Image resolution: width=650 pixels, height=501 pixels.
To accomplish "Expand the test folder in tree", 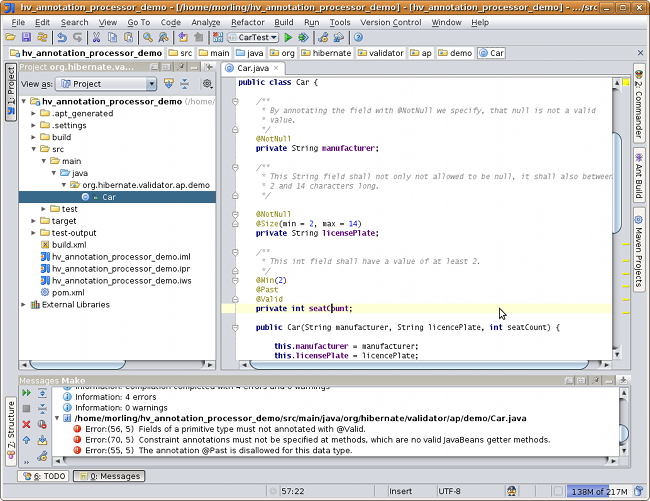I will tap(45, 209).
